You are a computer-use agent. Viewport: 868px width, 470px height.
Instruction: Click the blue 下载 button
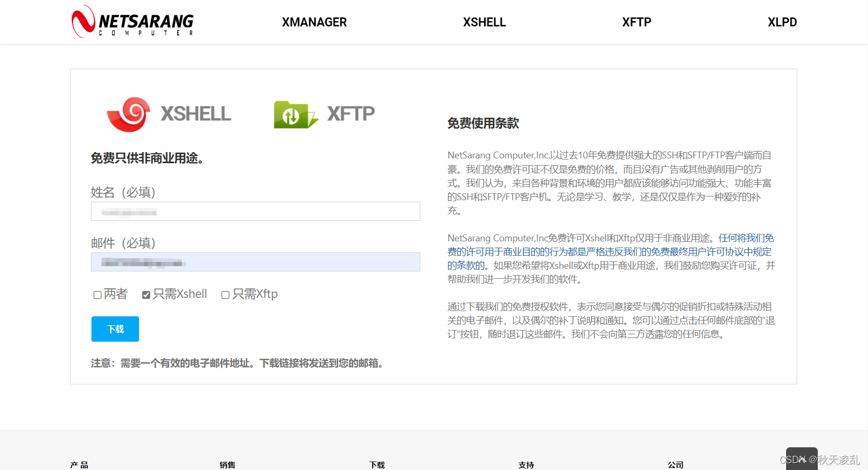tap(115, 329)
